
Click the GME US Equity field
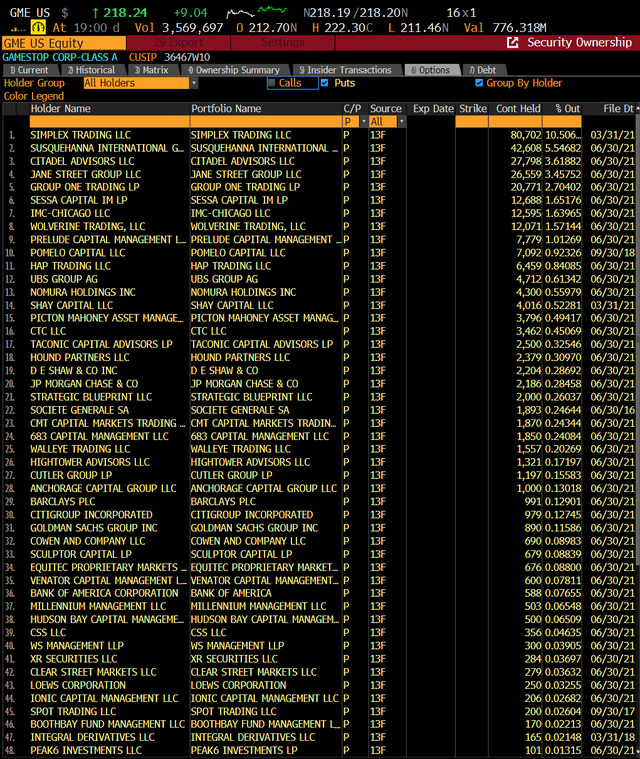pyautogui.click(x=64, y=43)
